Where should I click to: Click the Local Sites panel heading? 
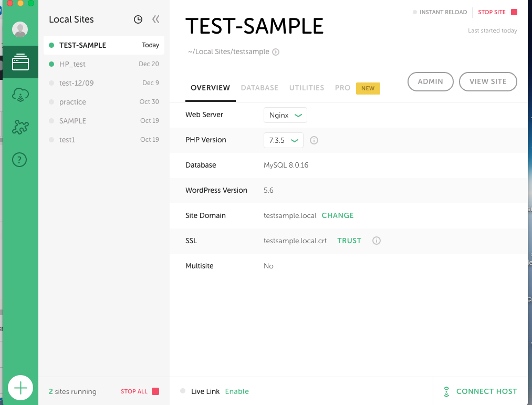point(71,19)
